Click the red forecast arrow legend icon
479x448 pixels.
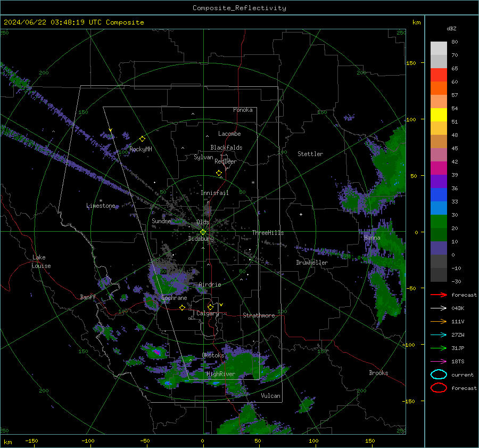[439, 295]
